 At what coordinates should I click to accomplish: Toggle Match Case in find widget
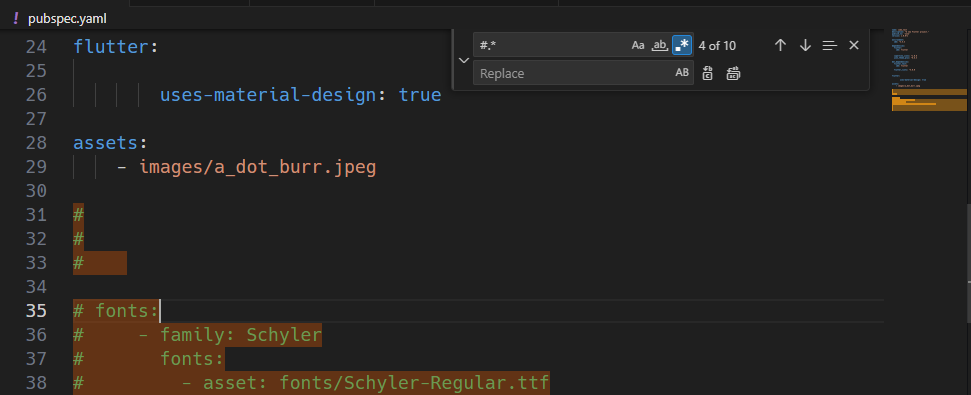638,45
